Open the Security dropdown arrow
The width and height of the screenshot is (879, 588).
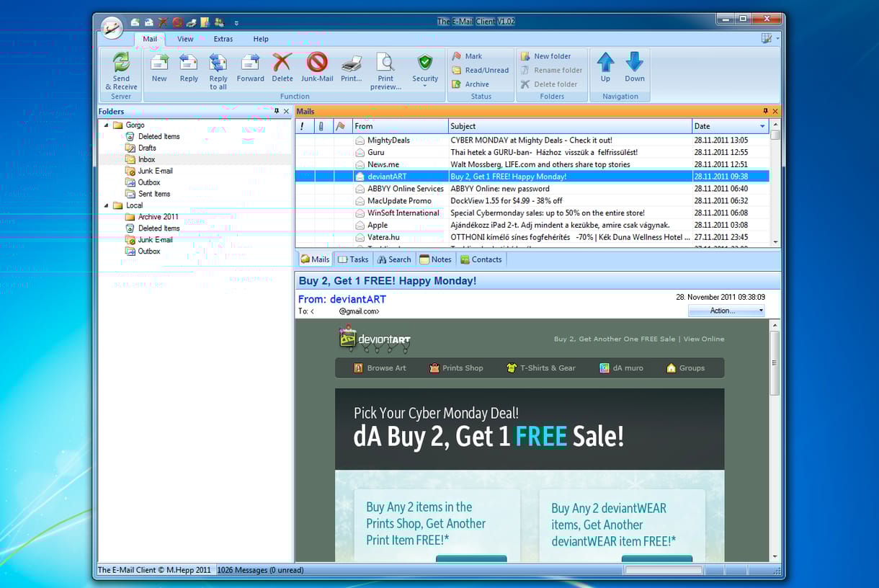(425, 86)
